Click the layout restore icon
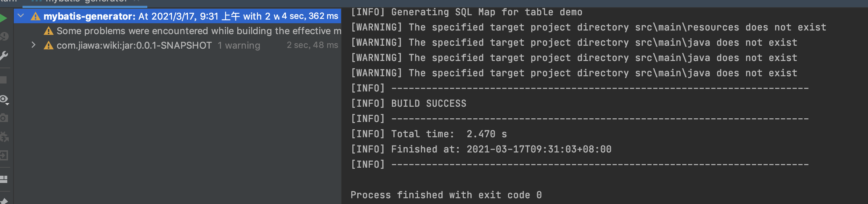 tap(4, 179)
